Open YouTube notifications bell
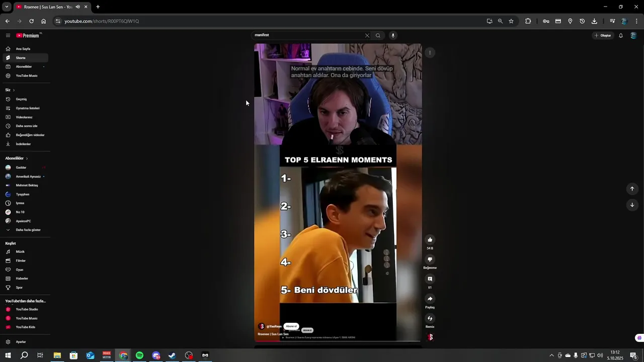Image resolution: width=644 pixels, height=362 pixels. point(621,35)
